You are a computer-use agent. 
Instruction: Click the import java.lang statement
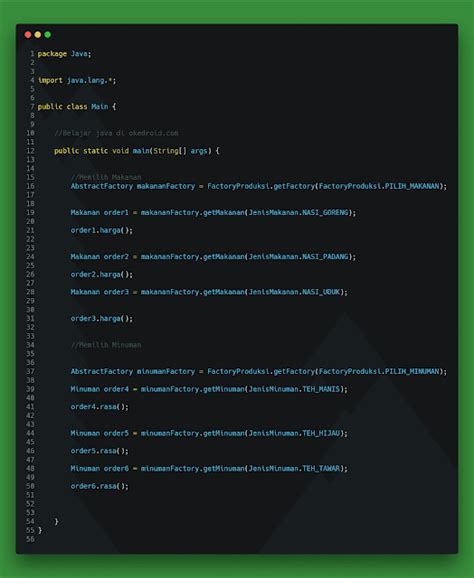coord(77,80)
